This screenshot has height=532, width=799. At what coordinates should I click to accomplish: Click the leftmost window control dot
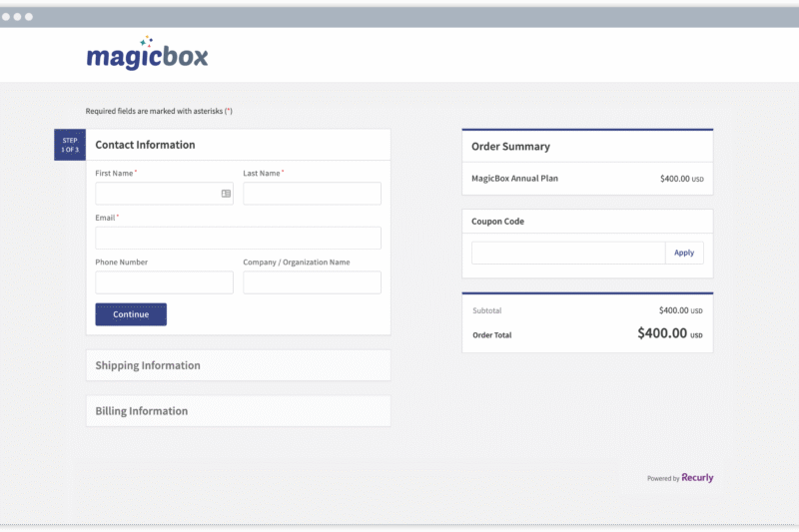[x=6, y=17]
